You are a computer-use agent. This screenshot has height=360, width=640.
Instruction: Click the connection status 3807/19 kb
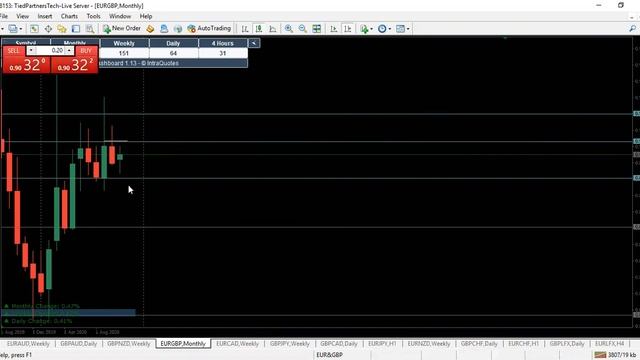click(616, 355)
